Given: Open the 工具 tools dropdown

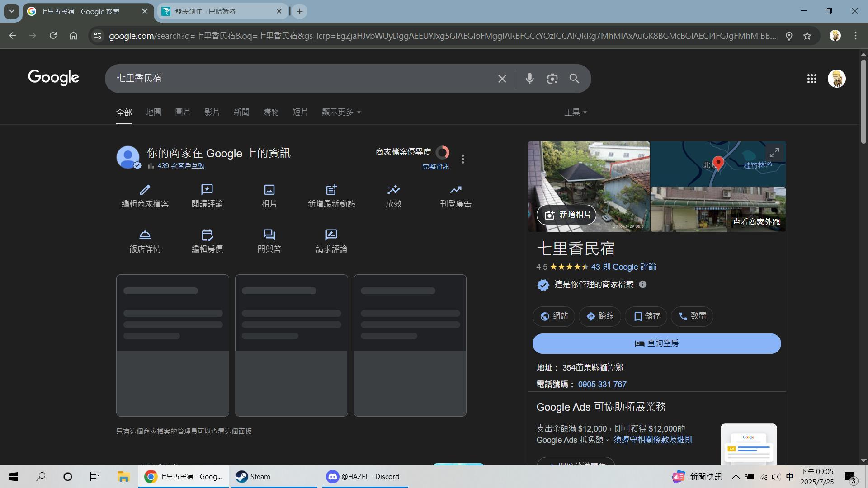Looking at the screenshot, I should 575,112.
